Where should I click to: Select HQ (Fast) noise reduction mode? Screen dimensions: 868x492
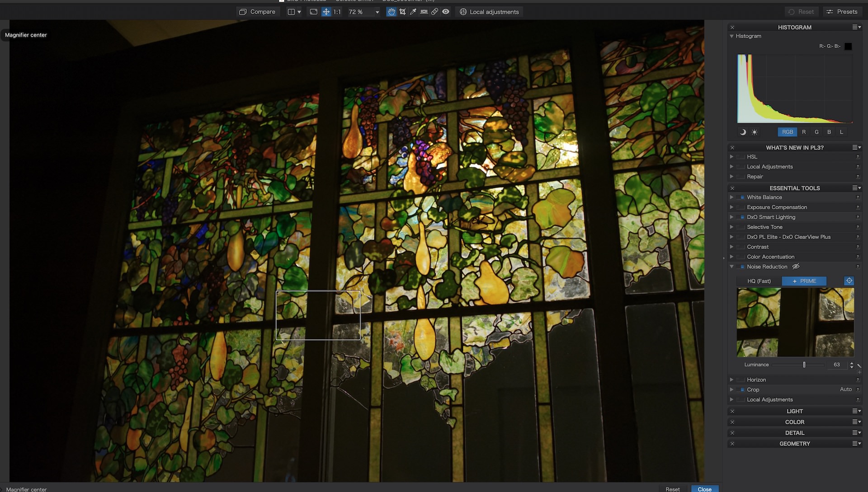[x=759, y=281]
